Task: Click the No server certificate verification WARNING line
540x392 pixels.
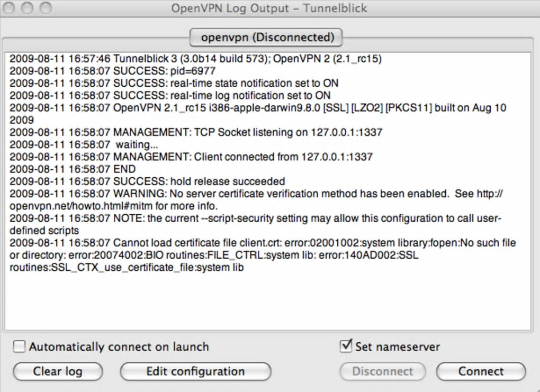Action: 256,199
